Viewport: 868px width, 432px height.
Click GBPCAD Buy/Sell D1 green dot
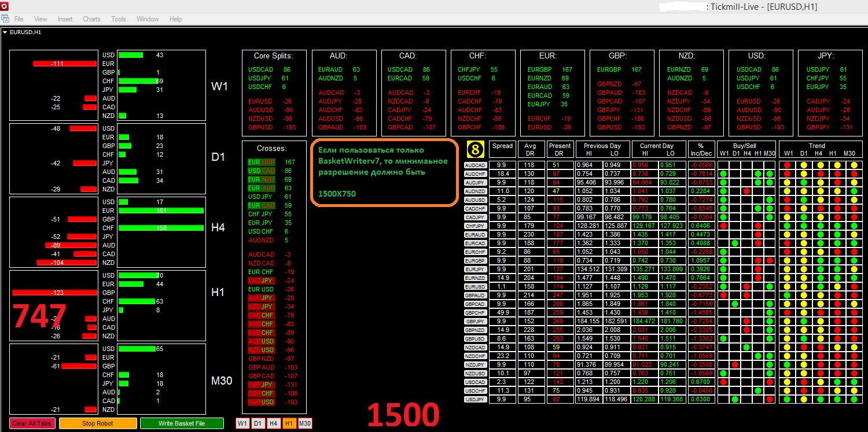tap(735, 304)
